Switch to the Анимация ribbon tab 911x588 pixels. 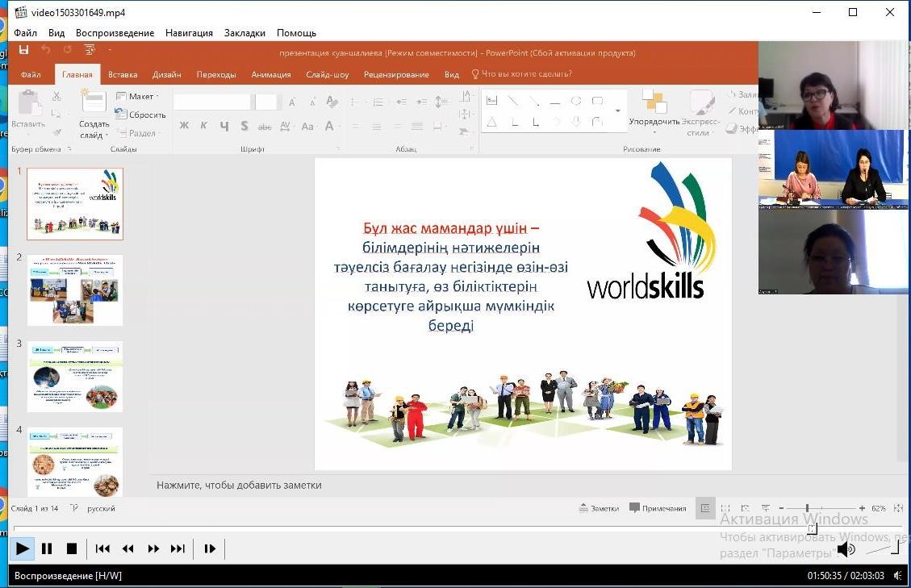pyautogui.click(x=271, y=74)
